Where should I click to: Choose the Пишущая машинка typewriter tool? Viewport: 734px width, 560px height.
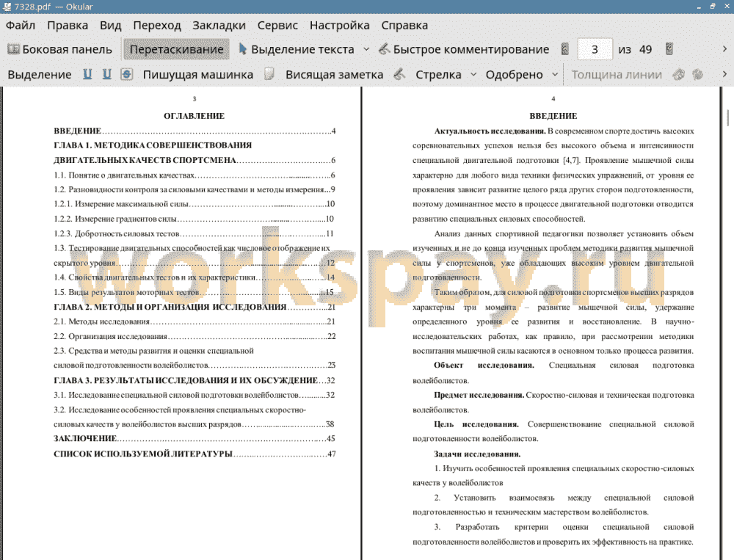tap(198, 74)
